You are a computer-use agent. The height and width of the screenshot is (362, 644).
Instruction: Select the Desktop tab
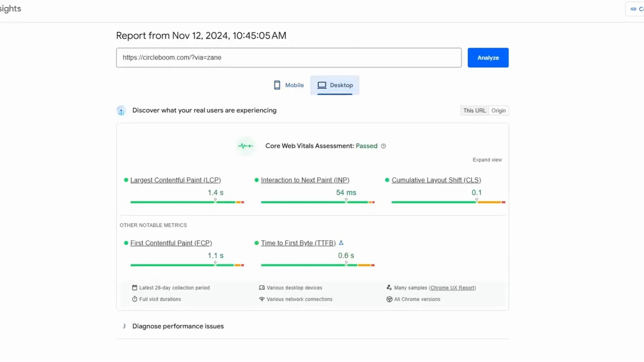coord(335,85)
